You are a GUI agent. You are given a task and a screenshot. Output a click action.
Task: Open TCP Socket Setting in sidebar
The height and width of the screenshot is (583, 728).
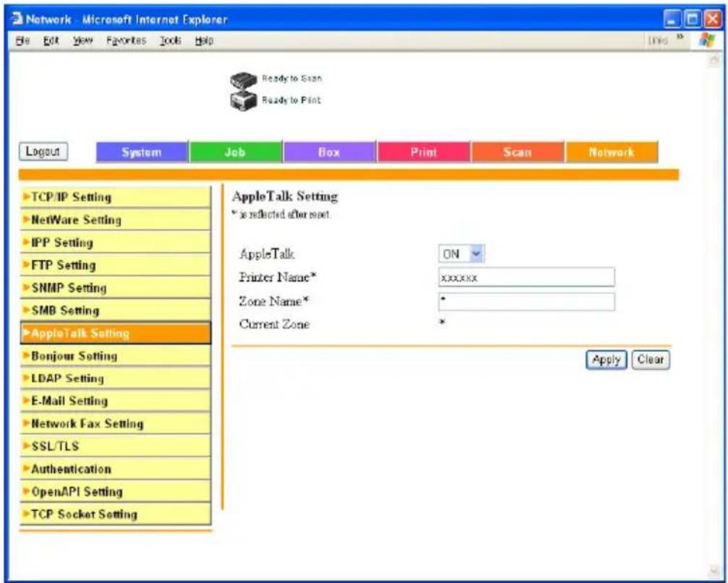coord(116,515)
